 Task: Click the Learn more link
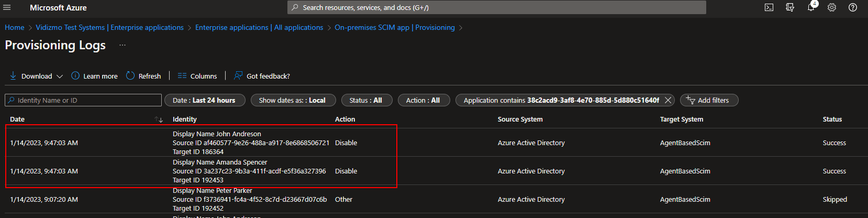point(95,76)
